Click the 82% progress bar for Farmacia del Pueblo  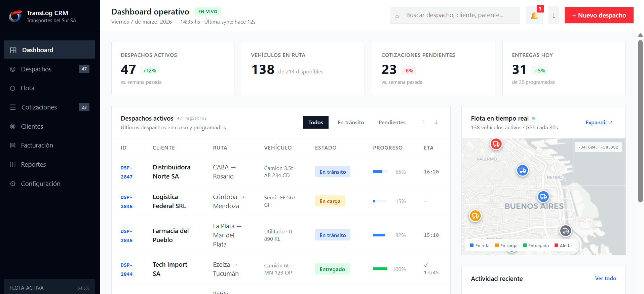[380, 235]
